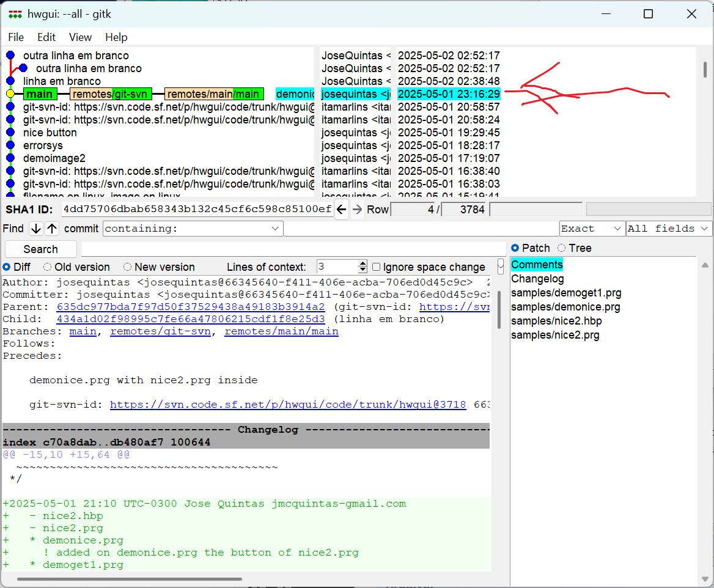Select the green main branch label
This screenshot has height=588, width=714.
40,94
